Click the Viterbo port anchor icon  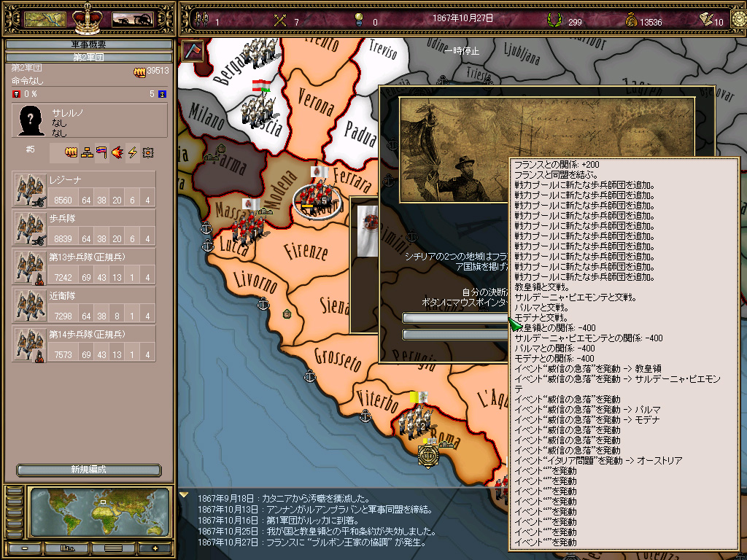pos(365,416)
